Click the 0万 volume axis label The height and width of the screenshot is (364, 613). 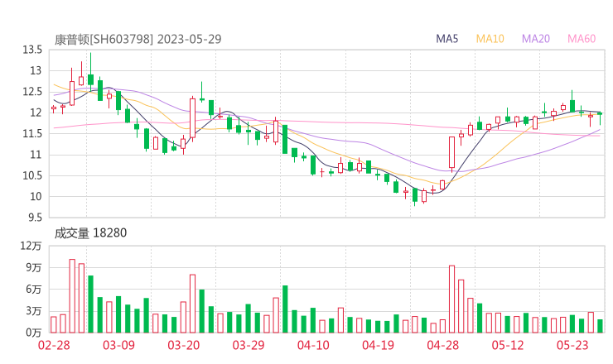point(34,333)
